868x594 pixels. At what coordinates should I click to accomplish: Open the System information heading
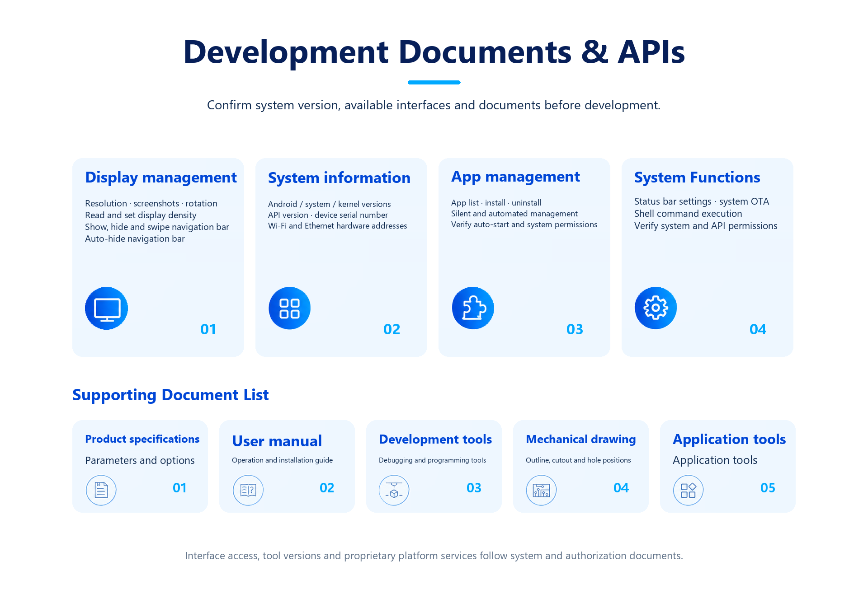(339, 178)
